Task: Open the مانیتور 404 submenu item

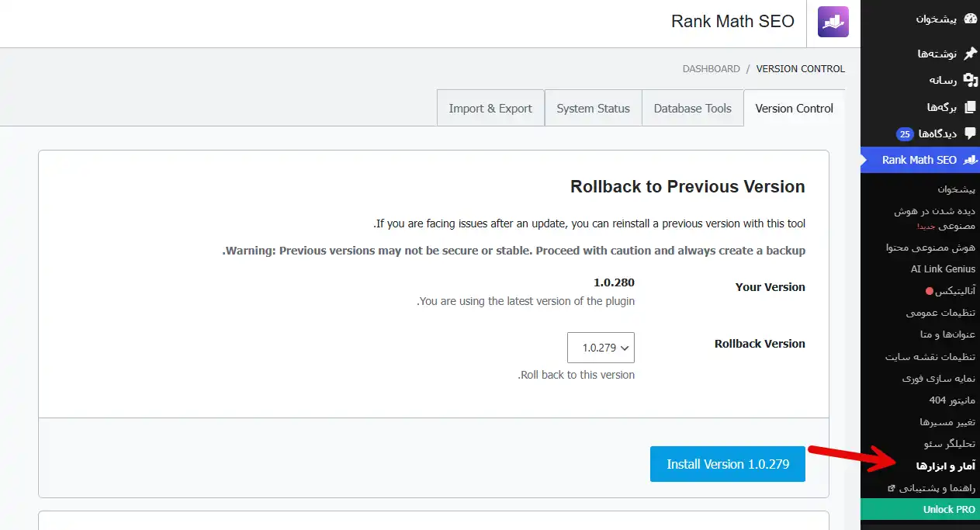Action: coord(952,400)
